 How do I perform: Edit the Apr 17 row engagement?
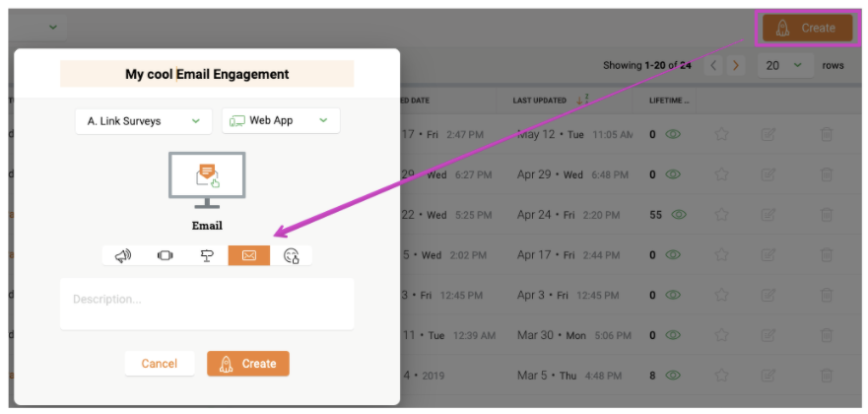[x=768, y=255]
